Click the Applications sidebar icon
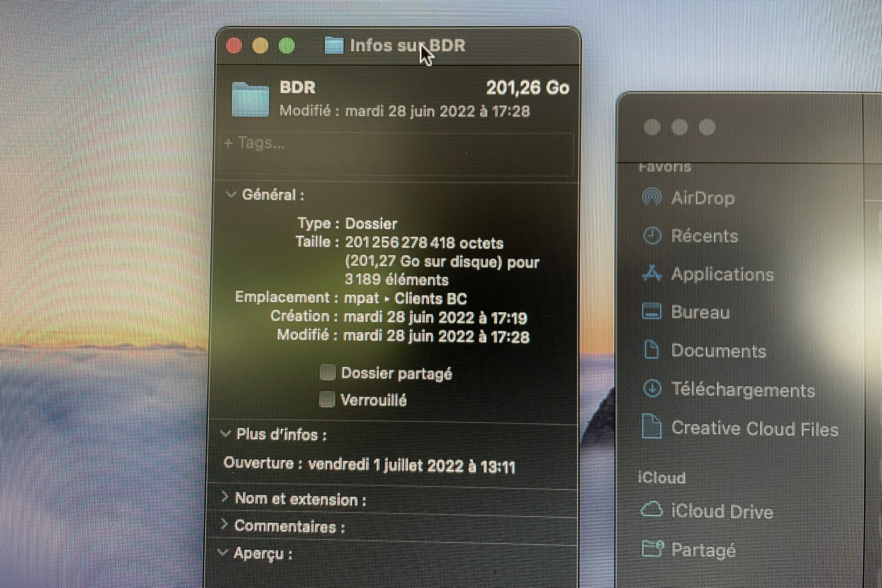The width and height of the screenshot is (882, 588). pos(652,273)
